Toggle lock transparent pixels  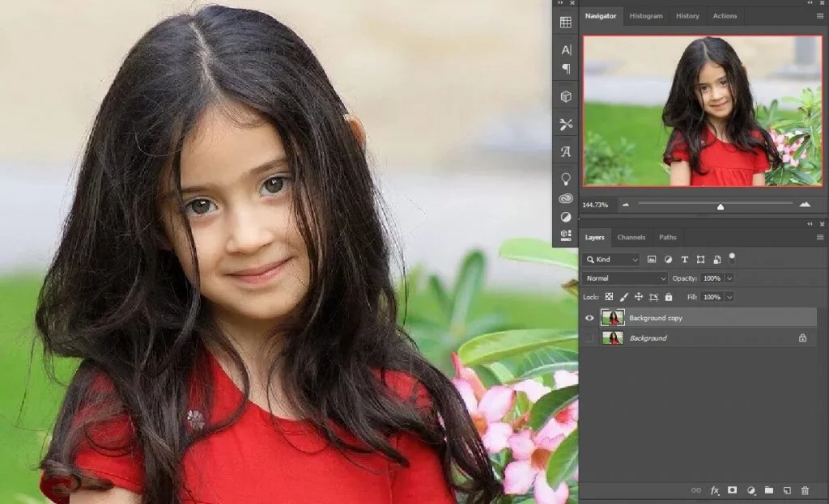(609, 297)
